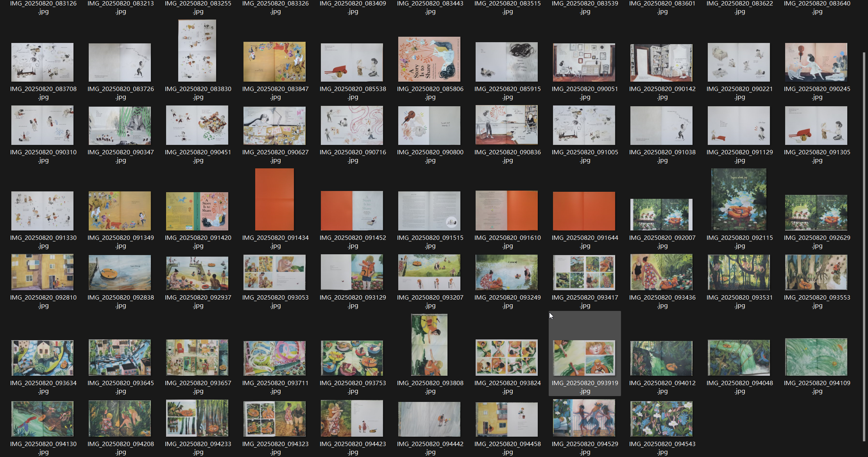
Task: Click thumbnail IMG_20250820_090627.jpg
Action: click(x=274, y=125)
